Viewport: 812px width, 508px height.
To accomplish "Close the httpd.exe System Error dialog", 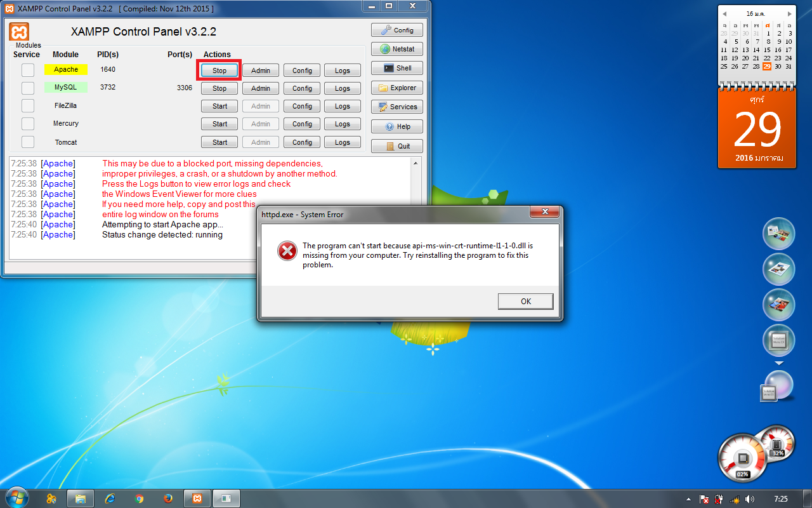I will point(544,211).
